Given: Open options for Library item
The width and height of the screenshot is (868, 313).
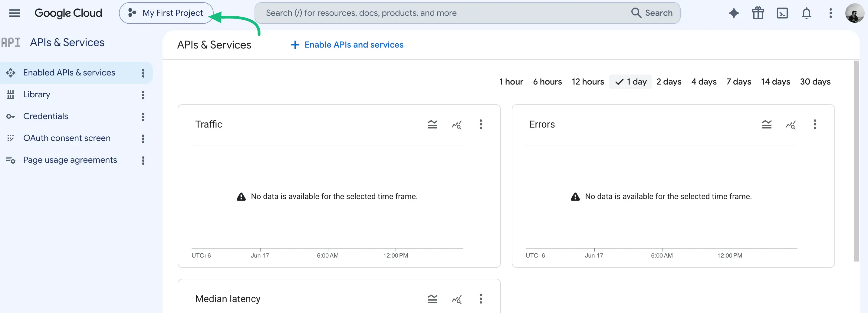Looking at the screenshot, I should 143,95.
